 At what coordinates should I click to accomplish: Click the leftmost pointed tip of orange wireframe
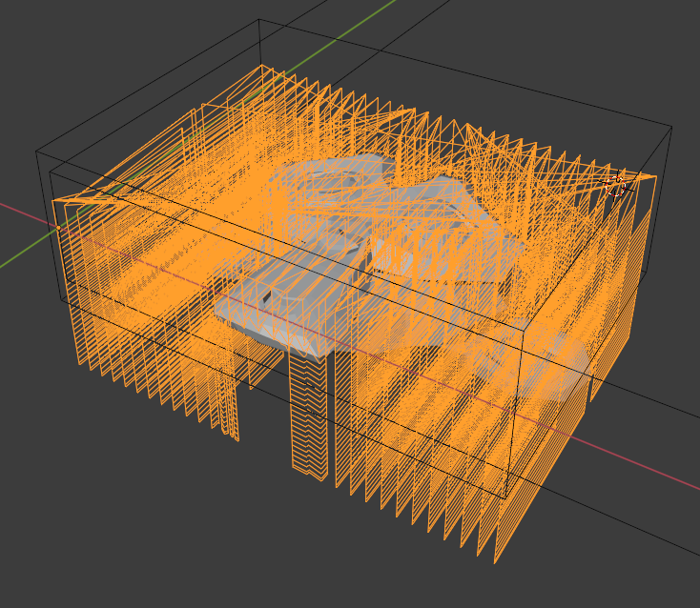(53, 200)
